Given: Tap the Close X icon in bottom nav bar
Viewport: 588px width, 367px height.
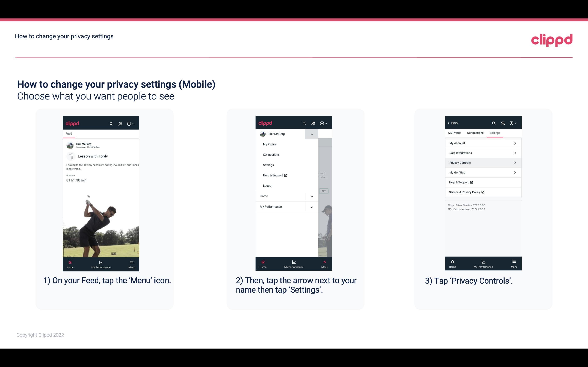Looking at the screenshot, I should click(x=324, y=262).
